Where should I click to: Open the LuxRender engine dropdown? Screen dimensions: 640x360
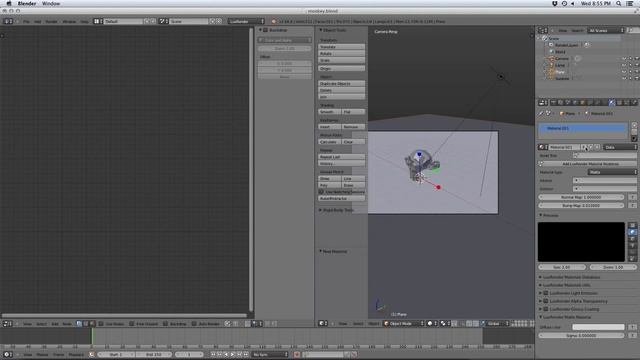[246, 21]
